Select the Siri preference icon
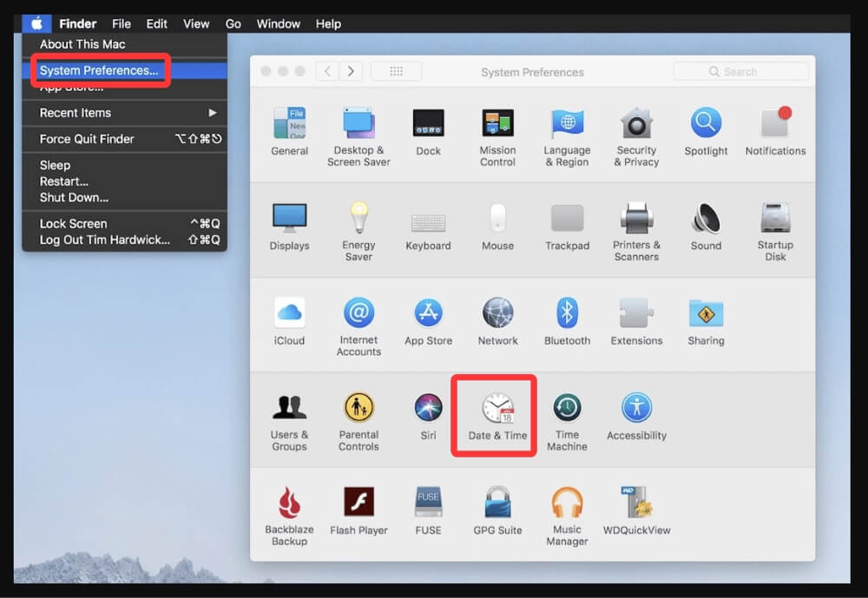Viewport: 868px width, 598px height. click(x=428, y=408)
